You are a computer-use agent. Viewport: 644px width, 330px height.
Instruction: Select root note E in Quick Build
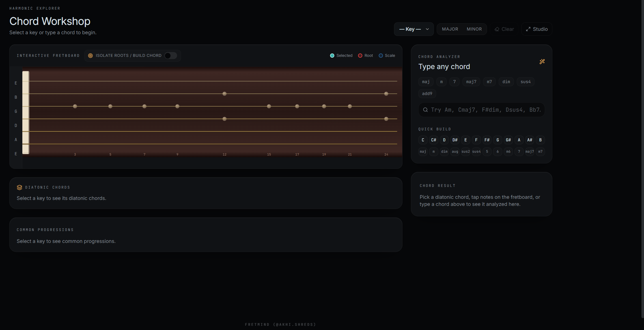click(x=466, y=140)
